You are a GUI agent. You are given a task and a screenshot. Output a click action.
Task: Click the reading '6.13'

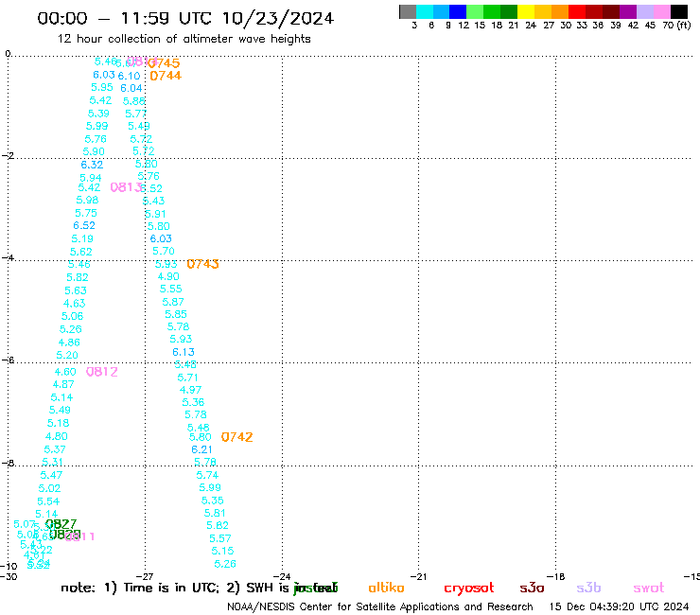click(x=184, y=352)
